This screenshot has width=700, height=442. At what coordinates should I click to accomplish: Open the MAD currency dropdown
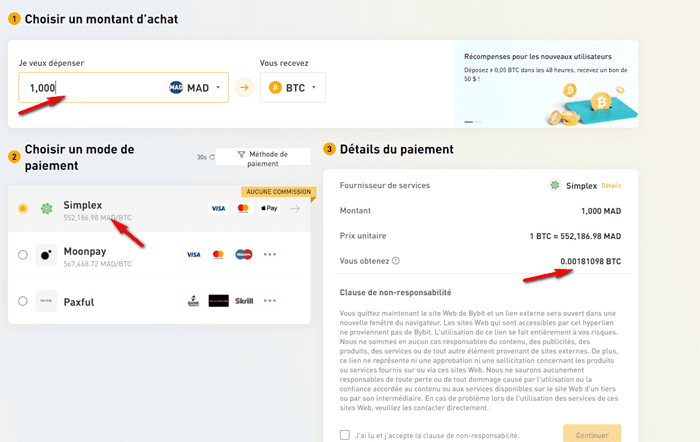coord(197,88)
